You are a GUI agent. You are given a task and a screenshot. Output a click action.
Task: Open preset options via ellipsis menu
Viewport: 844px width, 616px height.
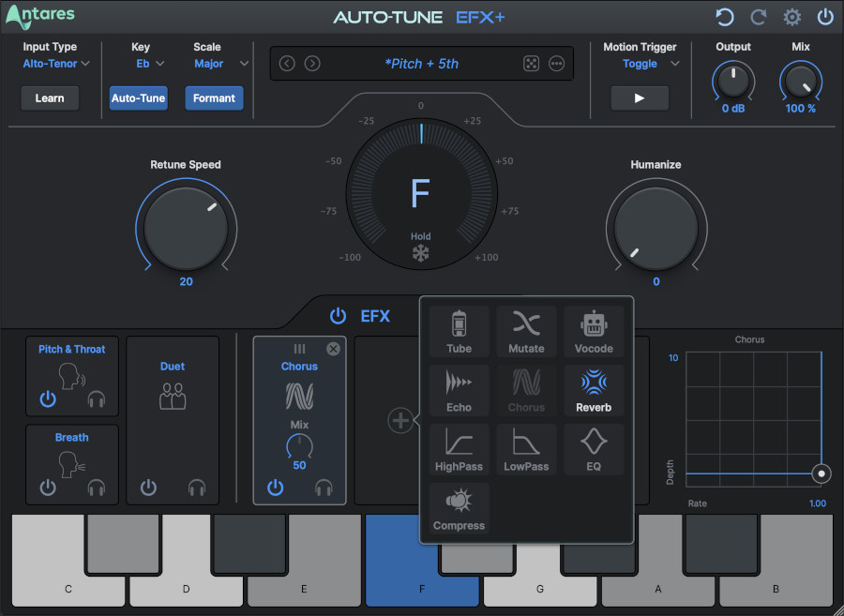555,63
